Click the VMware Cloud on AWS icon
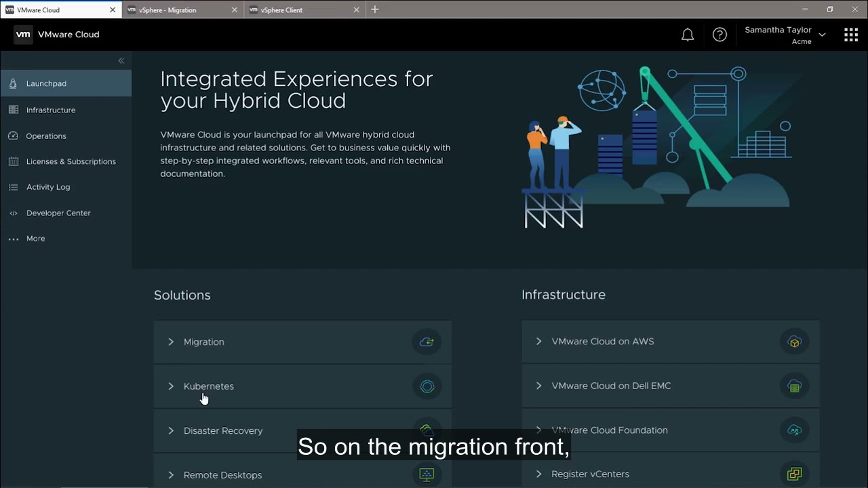The image size is (868, 488). click(x=794, y=342)
